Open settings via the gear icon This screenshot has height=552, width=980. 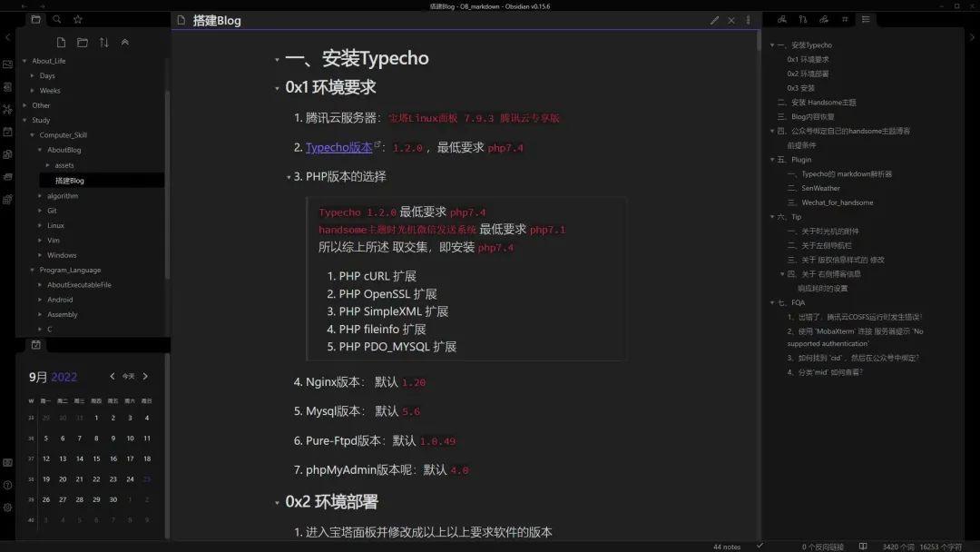[x=7, y=508]
